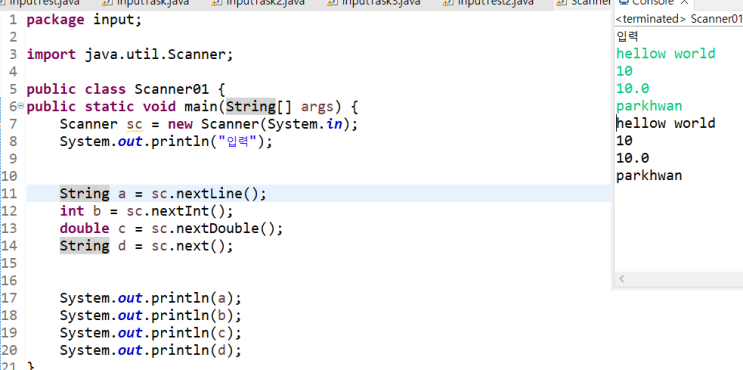
Task: Click the blank line 15 in the editor
Action: click(x=318, y=263)
